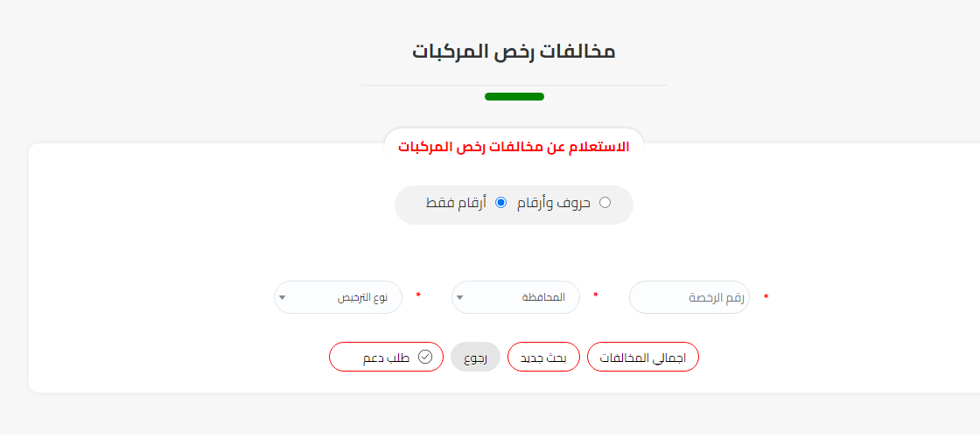The image size is (980, 438).
Task: Click the checkmark circle icon in طلب دعم
Action: [425, 357]
